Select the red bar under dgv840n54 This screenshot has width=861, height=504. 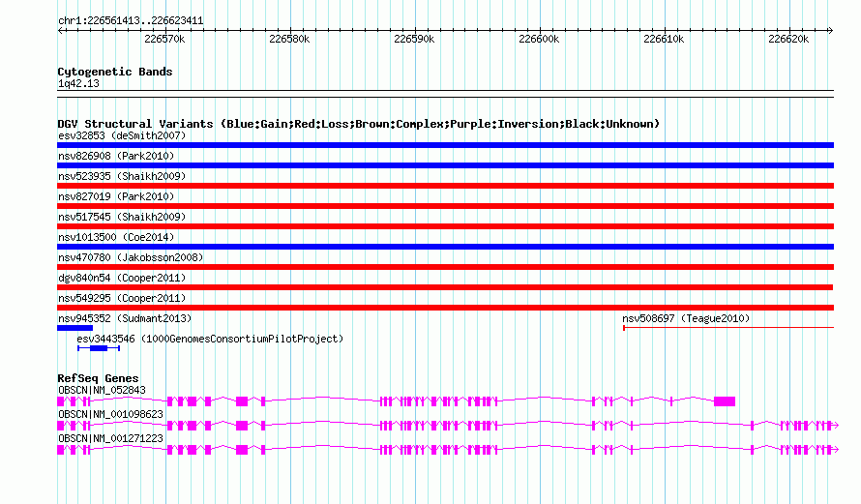(x=445, y=287)
